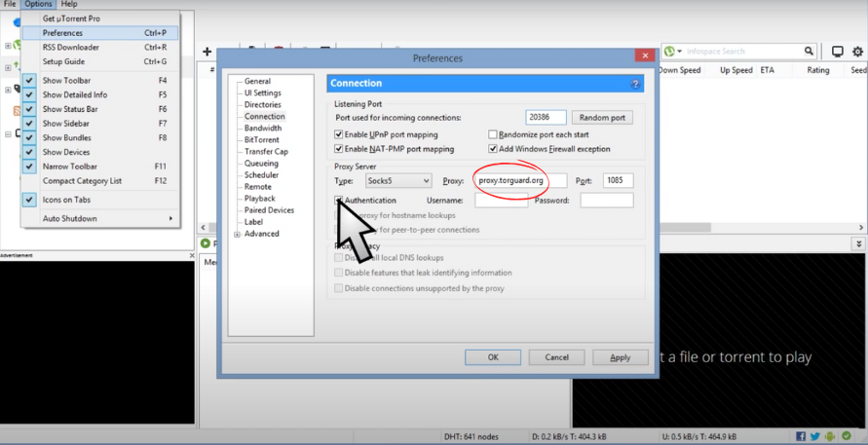Click the left scroll arrow of the torrent list
This screenshot has height=445, width=868.
tap(204, 228)
